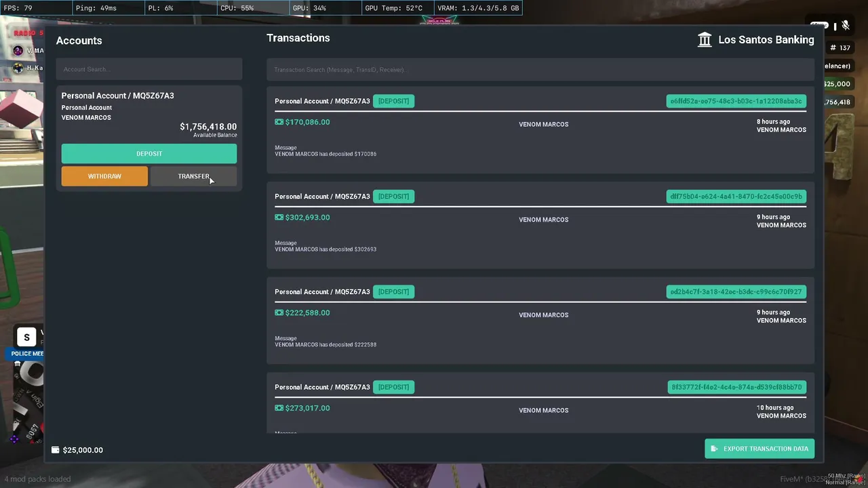Copy transaction ID of the $222,588.00 deposit

pos(736,292)
